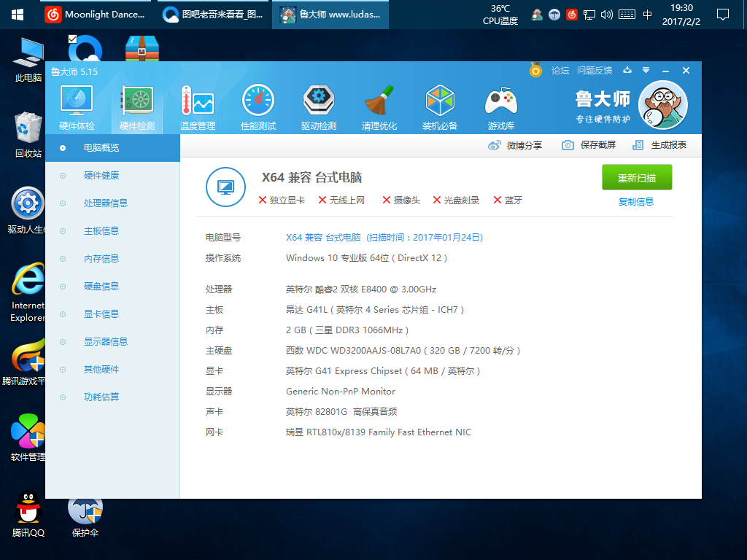Viewport: 747px width, 560px height.
Task: Select 电脑概览 in the sidebar
Action: point(112,148)
